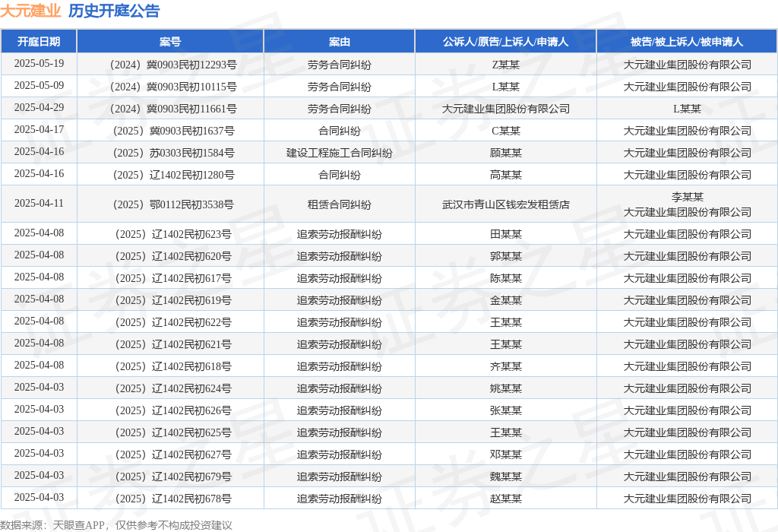Click the 大元建业 title text
The height and width of the screenshot is (532, 778).
[30, 11]
